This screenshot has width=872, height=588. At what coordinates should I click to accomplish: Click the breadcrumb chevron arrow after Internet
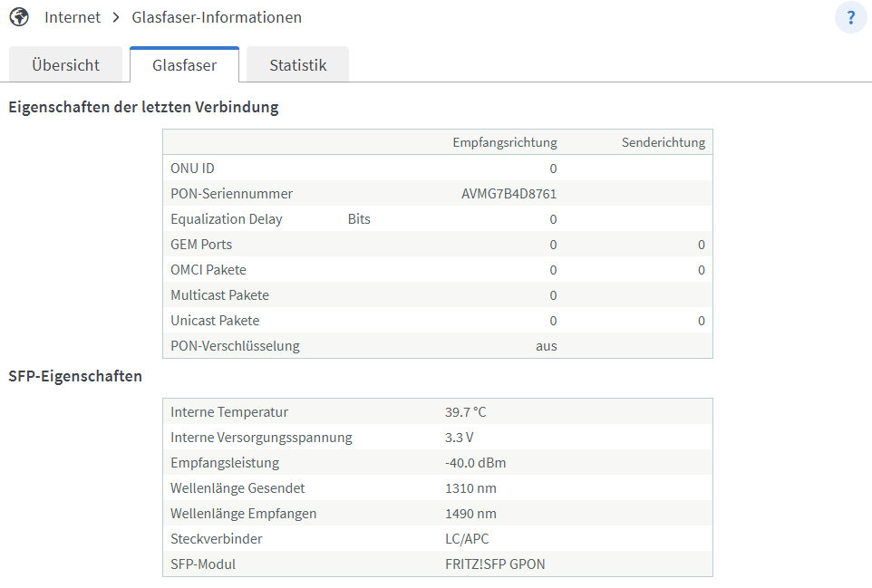[116, 17]
